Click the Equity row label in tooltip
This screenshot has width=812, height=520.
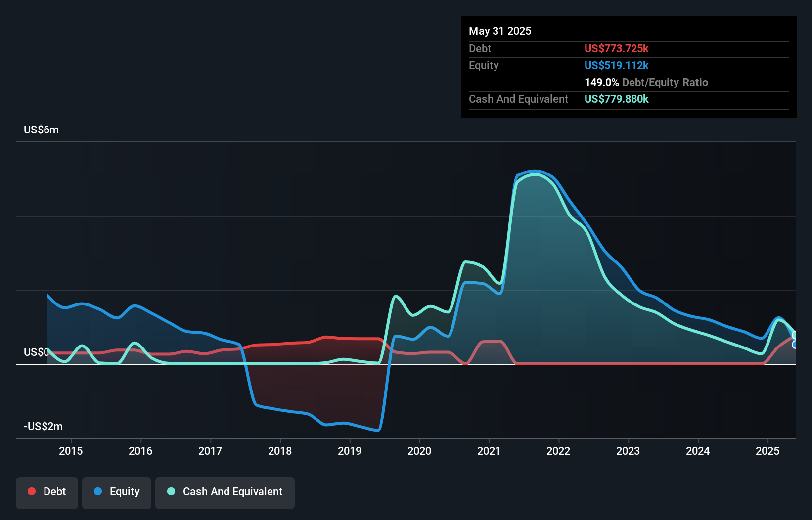(484, 65)
